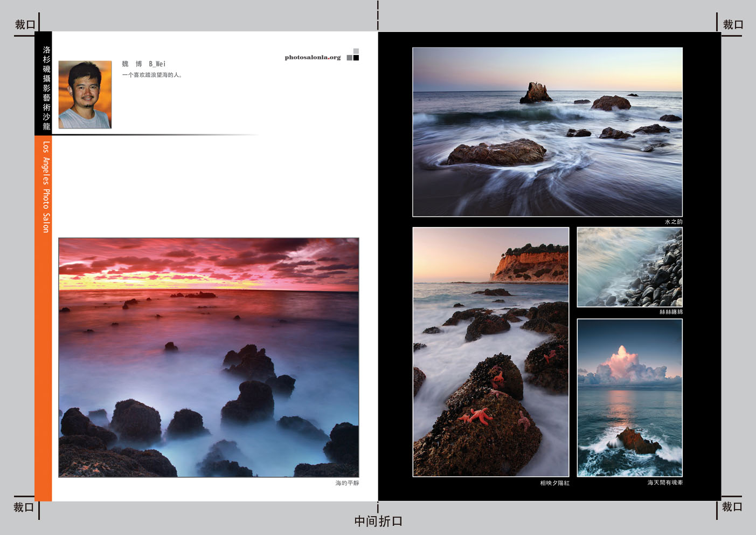This screenshot has width=756, height=535.
Task: Click the photosalonla.org website link
Action: [x=313, y=57]
